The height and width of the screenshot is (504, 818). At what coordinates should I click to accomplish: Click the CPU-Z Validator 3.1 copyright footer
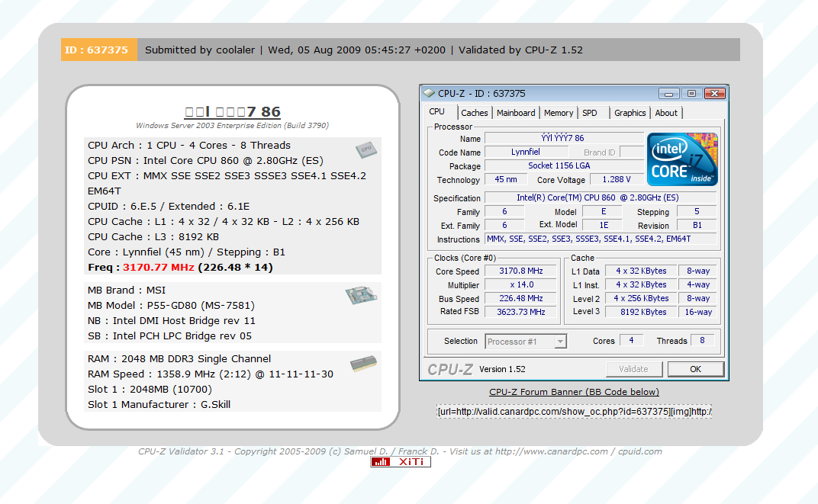pos(400,451)
